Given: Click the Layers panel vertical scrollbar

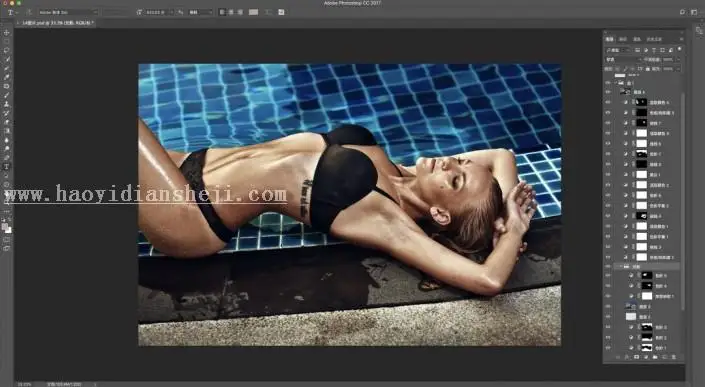Looking at the screenshot, I should tap(683, 200).
